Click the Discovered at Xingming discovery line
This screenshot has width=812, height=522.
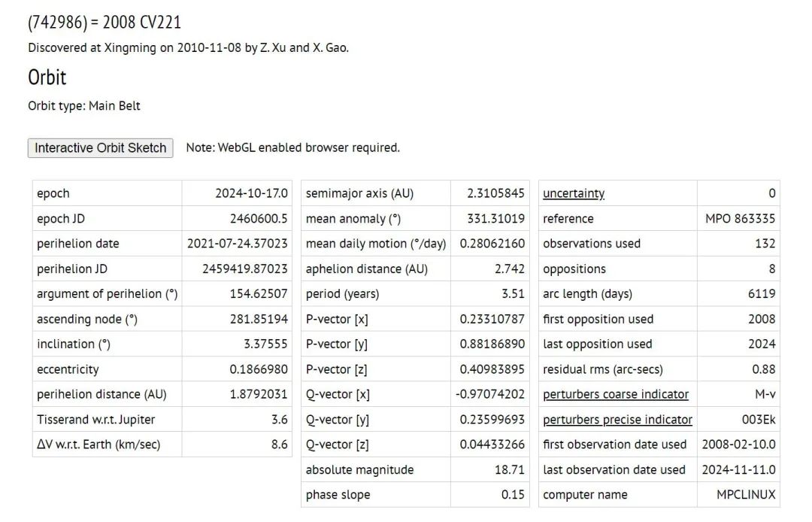tap(188, 48)
